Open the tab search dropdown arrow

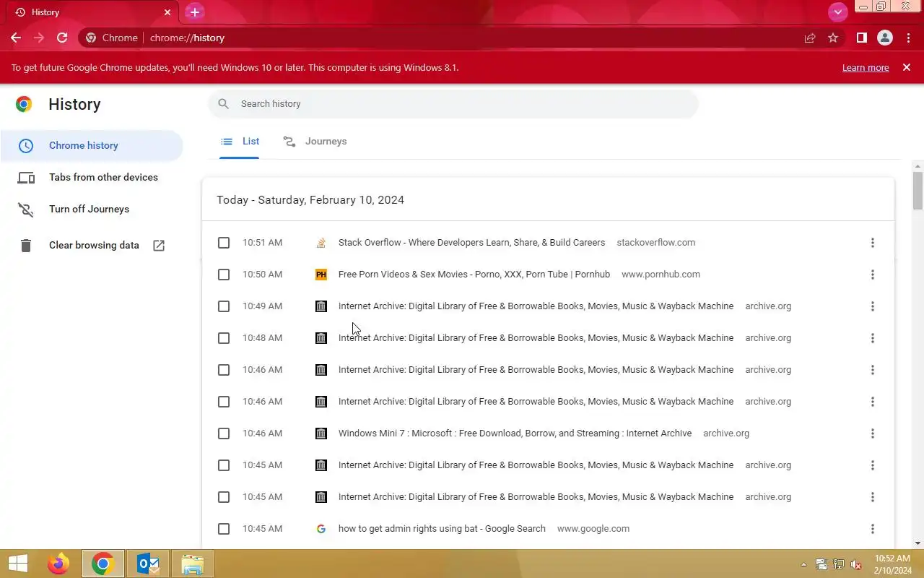[x=837, y=12]
